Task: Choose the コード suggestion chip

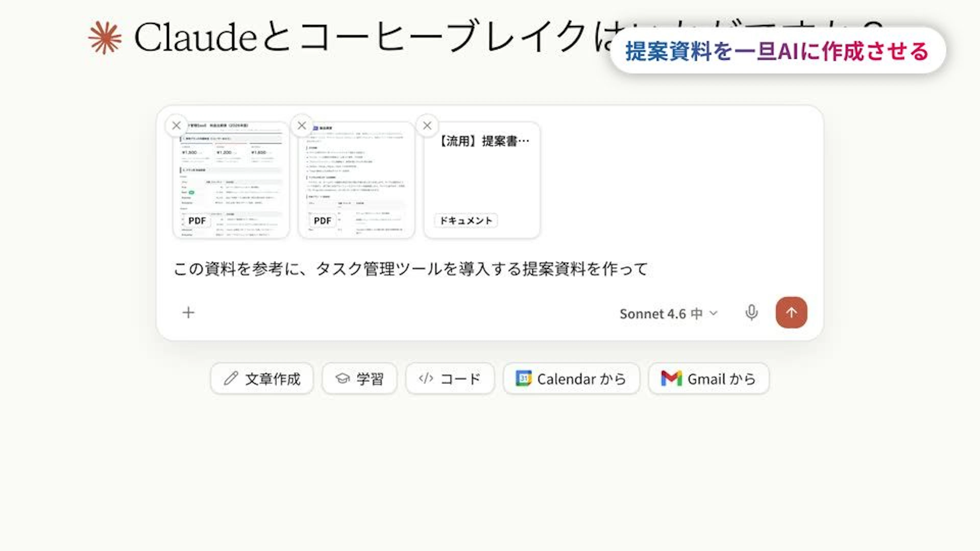Action: (450, 378)
